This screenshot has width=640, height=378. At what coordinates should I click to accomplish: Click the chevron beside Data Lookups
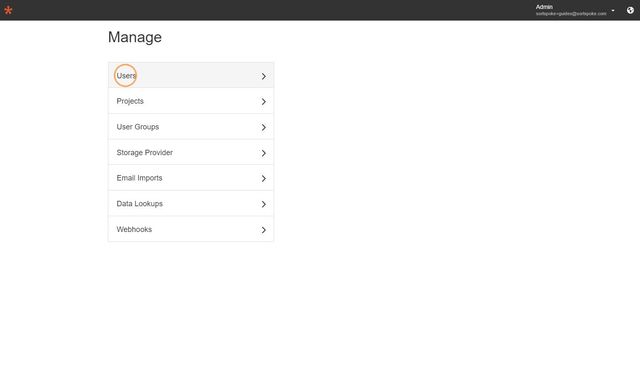[264, 204]
